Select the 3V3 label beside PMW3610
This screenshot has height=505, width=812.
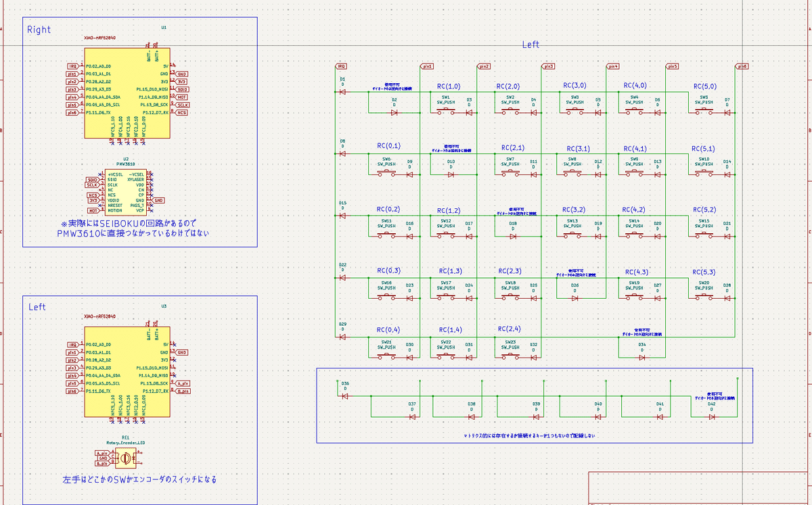pyautogui.click(x=94, y=200)
